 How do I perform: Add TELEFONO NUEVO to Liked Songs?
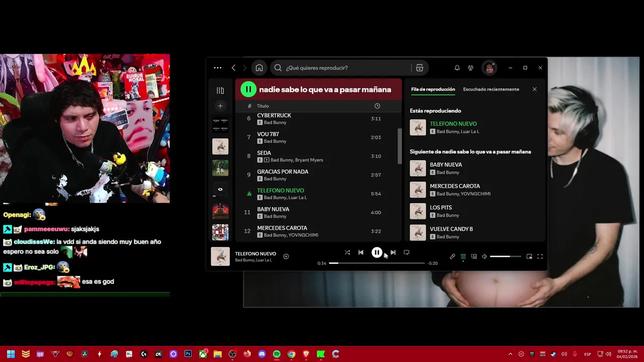(x=286, y=256)
